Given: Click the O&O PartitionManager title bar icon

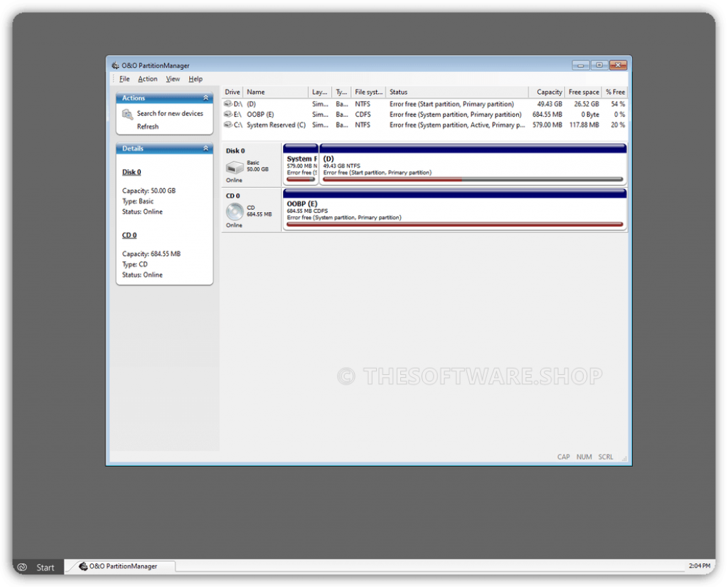Looking at the screenshot, I should tap(115, 65).
